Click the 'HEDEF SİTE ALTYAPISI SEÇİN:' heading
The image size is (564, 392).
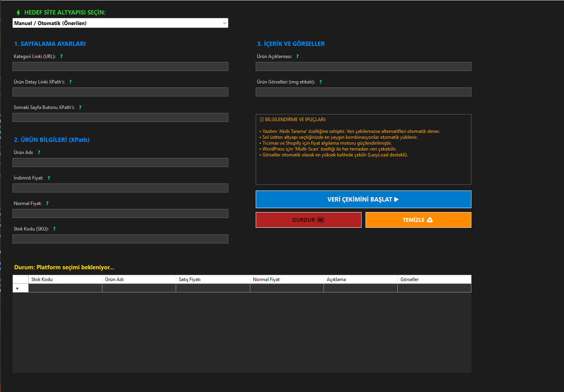[x=65, y=13]
